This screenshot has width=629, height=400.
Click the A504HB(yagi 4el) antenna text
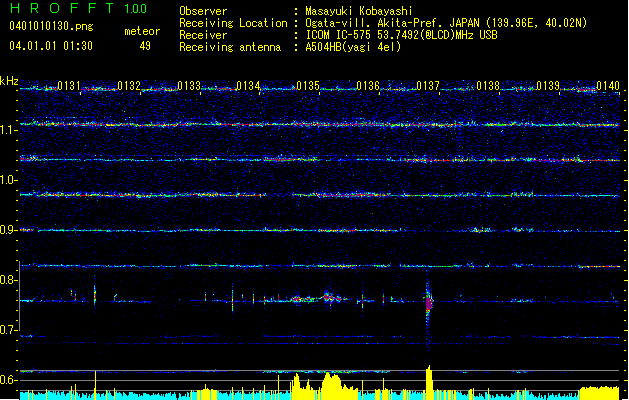tap(353, 47)
